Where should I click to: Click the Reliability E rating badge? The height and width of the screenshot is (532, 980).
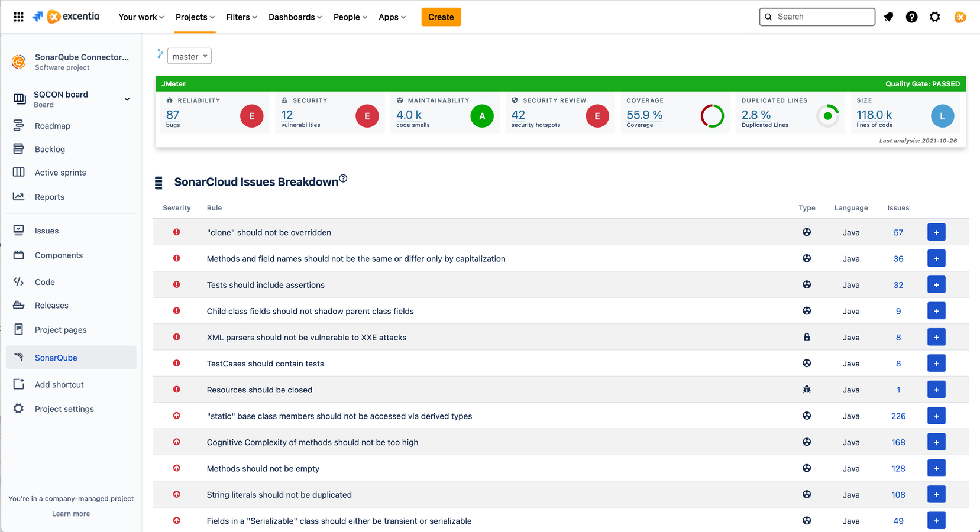252,116
